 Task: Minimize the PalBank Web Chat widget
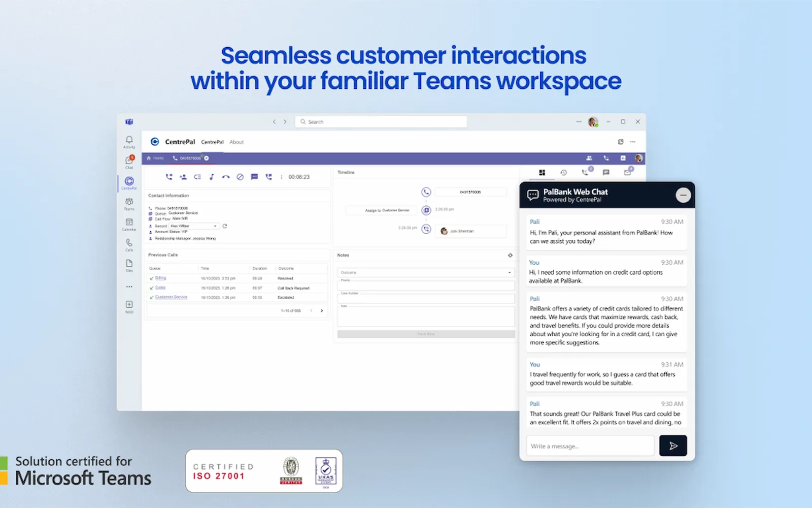(683, 195)
